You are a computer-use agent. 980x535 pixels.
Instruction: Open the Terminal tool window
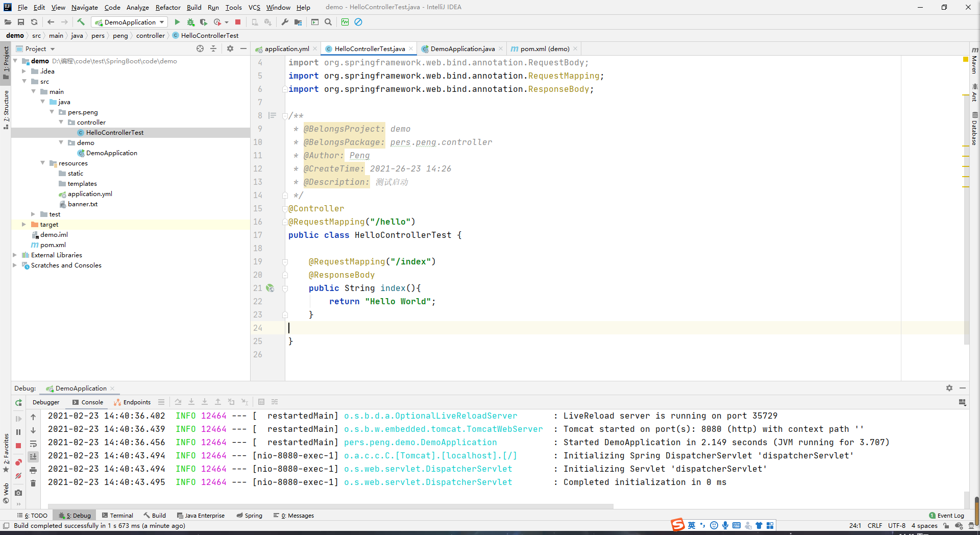click(x=117, y=516)
